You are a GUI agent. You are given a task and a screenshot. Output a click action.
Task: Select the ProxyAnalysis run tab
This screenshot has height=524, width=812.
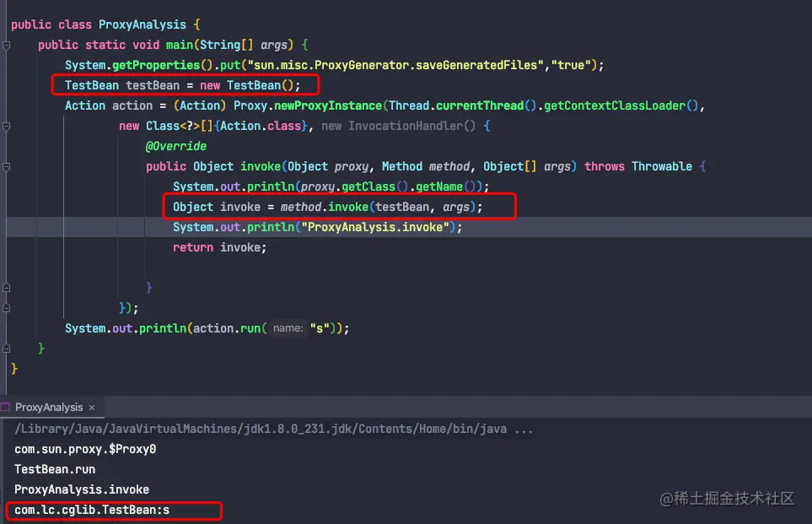49,408
